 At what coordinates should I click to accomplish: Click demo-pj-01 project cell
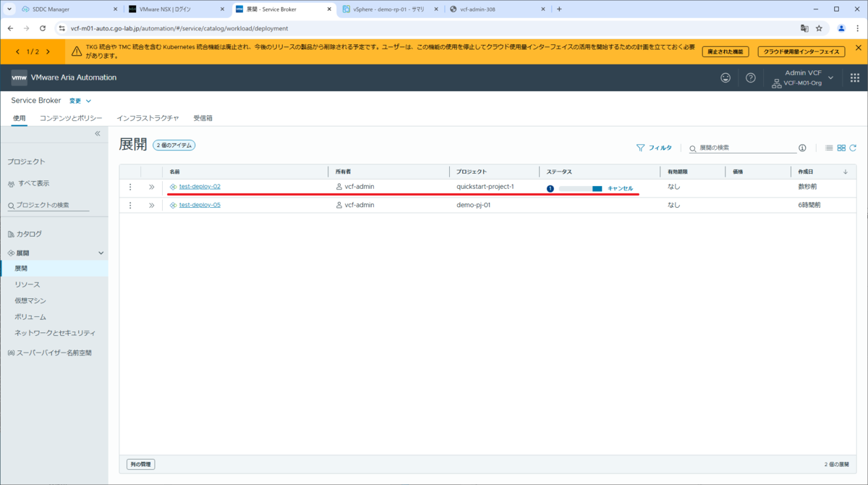474,205
